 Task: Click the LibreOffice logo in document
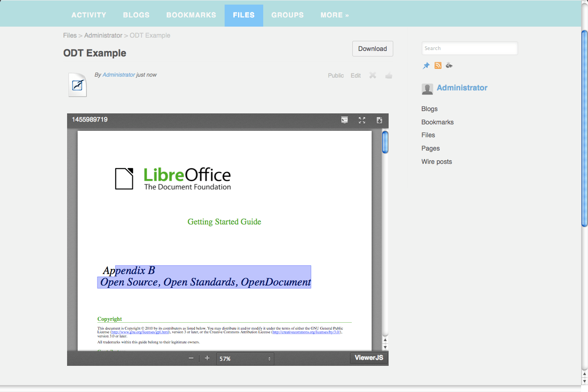173,179
